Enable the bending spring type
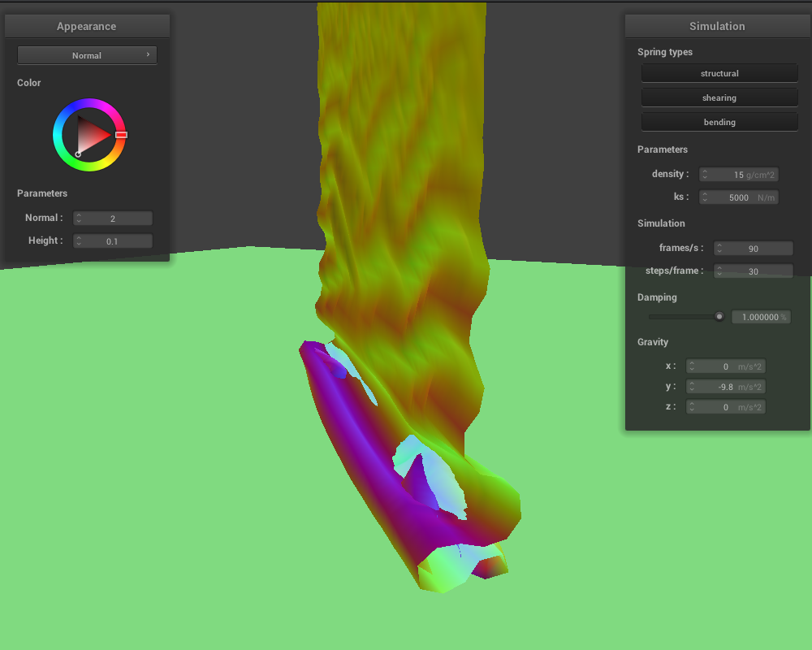The image size is (812, 650). pyautogui.click(x=719, y=121)
